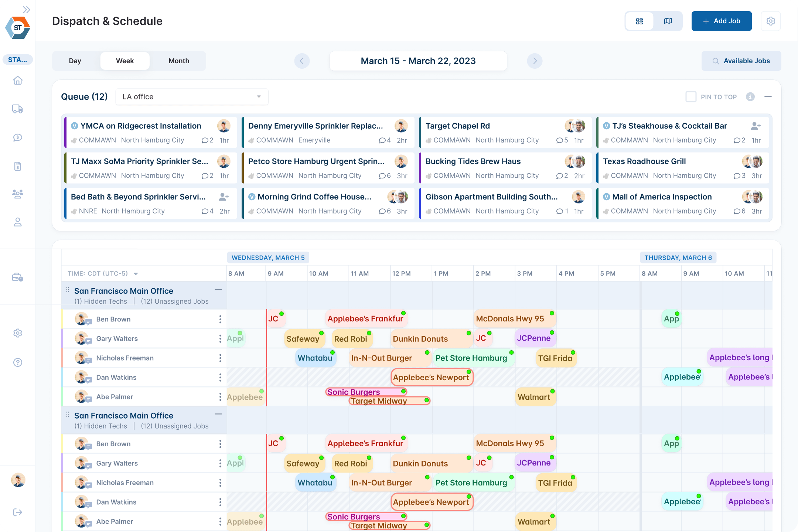Open the help question mark icon
The height and width of the screenshot is (532, 798).
point(18,362)
